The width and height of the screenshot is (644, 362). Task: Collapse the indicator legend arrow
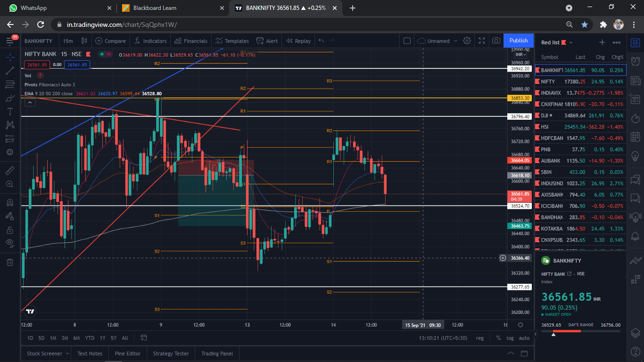[x=30, y=102]
